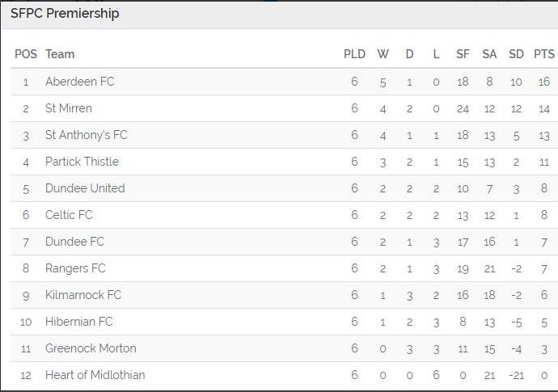Open Rangers FC team entry
Screen dimensions: 558x392
75,268
